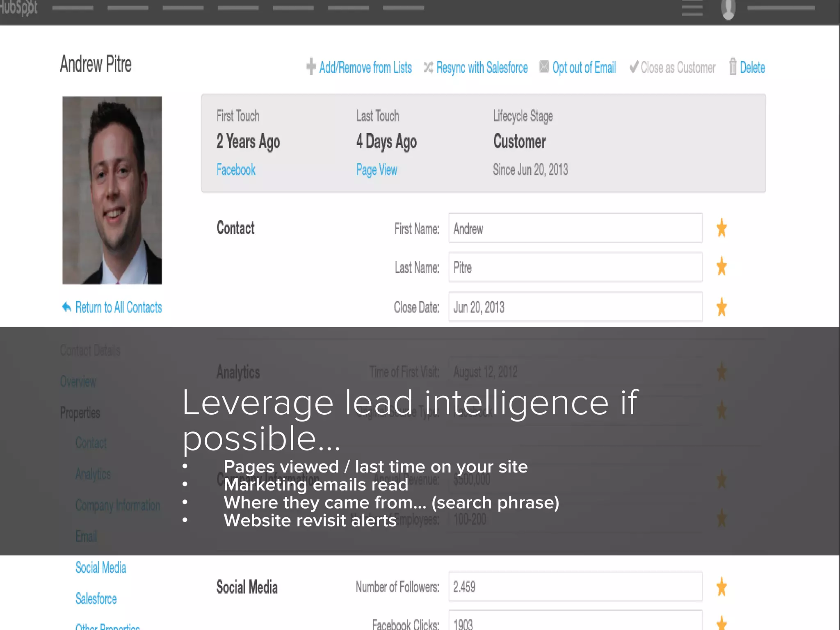Toggle the star next to Time of First Visit

click(721, 372)
